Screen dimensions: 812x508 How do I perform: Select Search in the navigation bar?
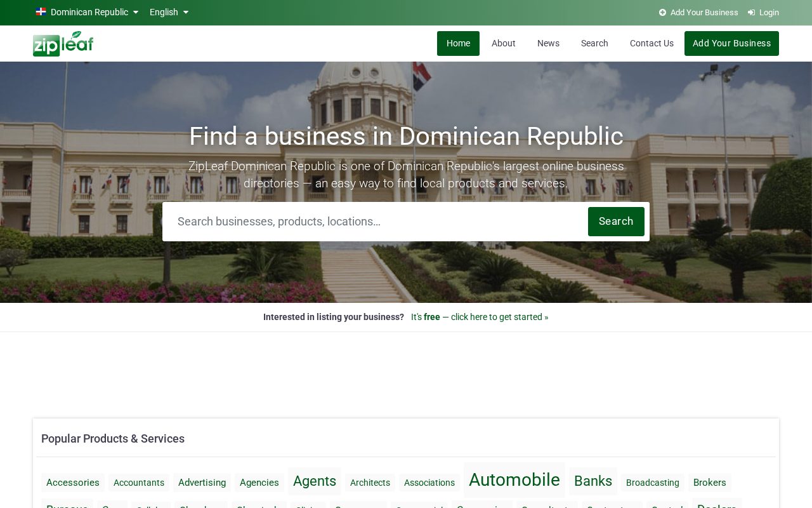point(594,43)
